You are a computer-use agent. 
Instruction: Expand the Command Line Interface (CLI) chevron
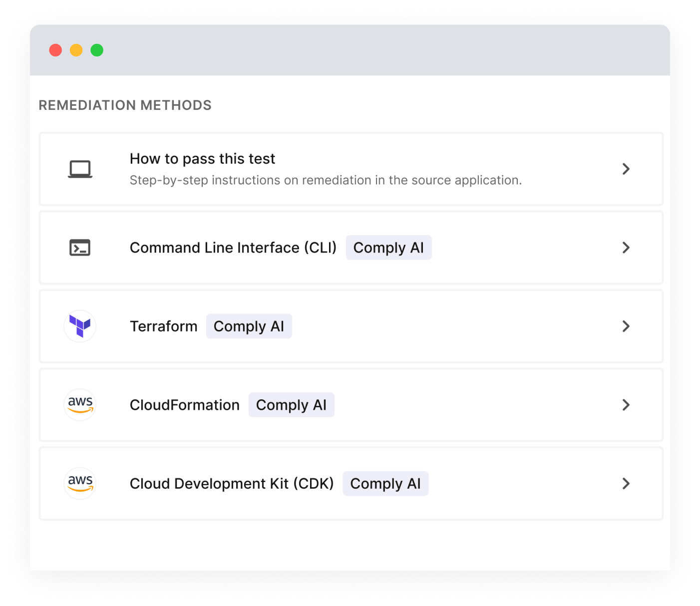[x=626, y=248]
